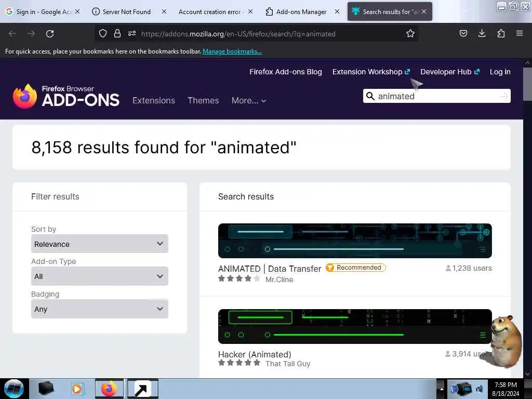The width and height of the screenshot is (532, 399).
Task: Reload the current page
Action: (x=50, y=34)
